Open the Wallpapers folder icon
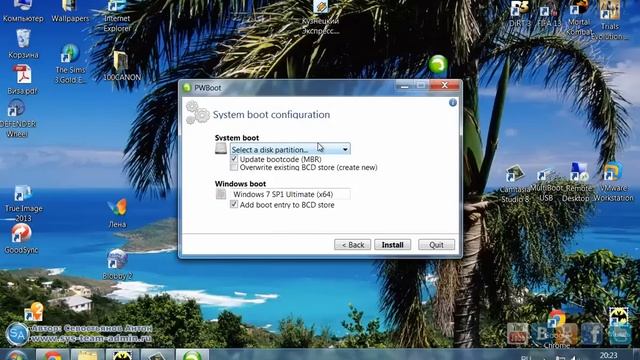 click(70, 11)
